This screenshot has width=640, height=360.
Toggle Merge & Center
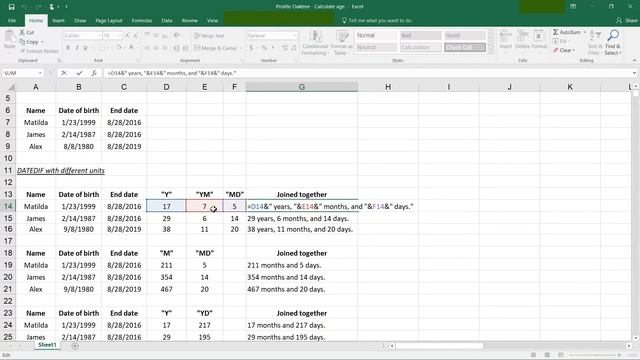(x=216, y=48)
